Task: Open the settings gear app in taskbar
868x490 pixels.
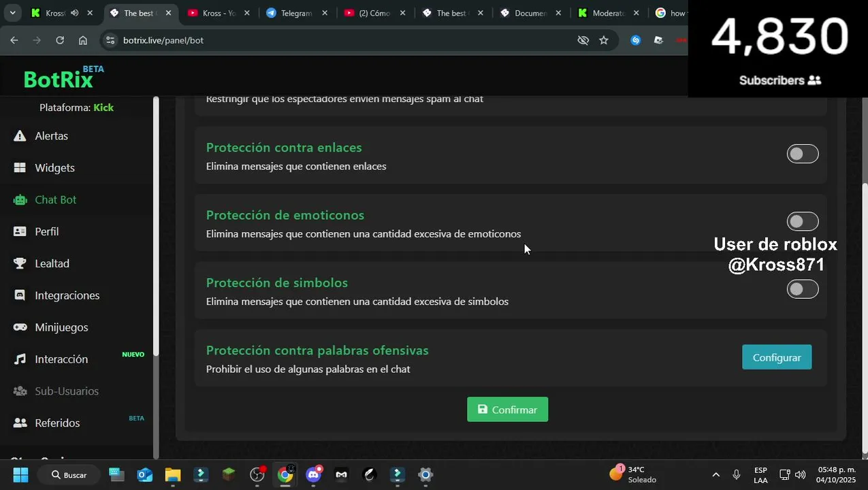Action: click(425, 474)
